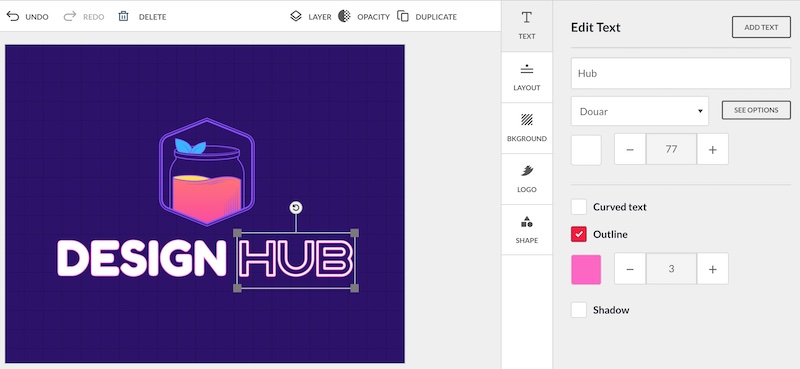This screenshot has height=369, width=800.
Task: Open the pink outline color swatch
Action: tap(586, 269)
